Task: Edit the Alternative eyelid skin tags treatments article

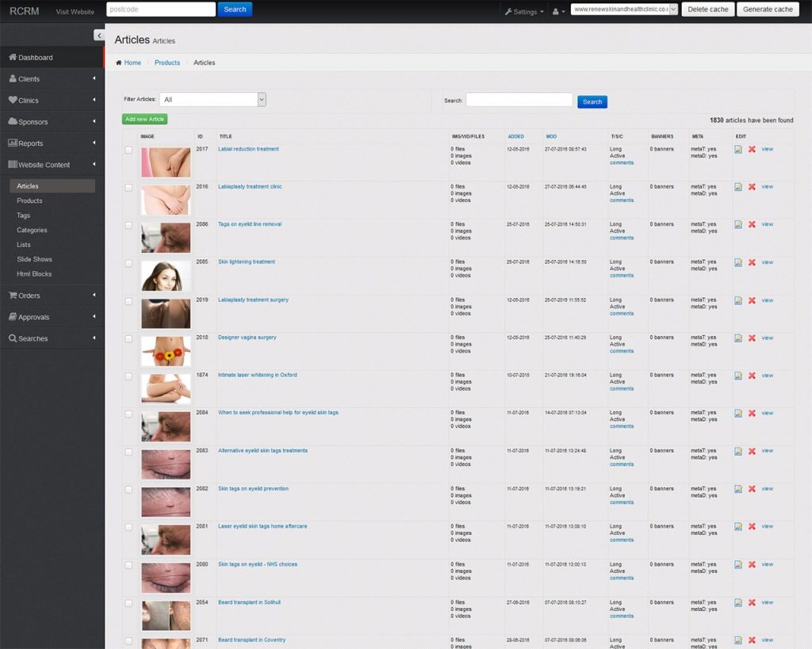Action: pos(738,452)
